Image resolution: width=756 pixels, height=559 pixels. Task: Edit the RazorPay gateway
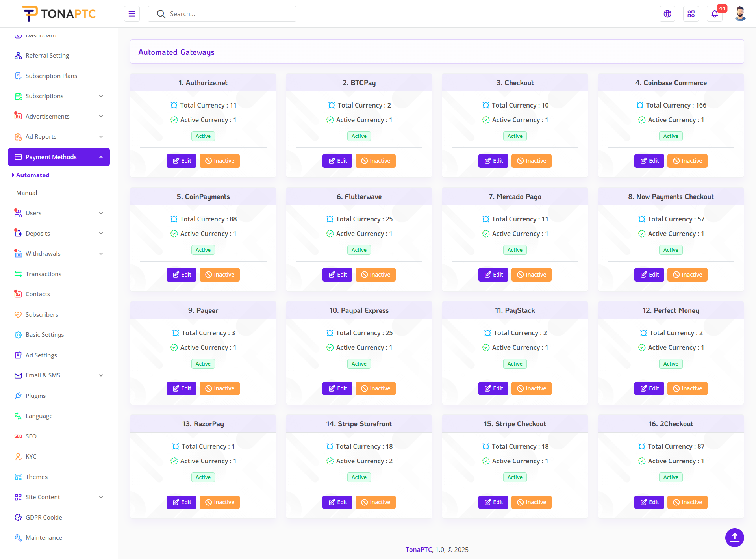pos(182,502)
